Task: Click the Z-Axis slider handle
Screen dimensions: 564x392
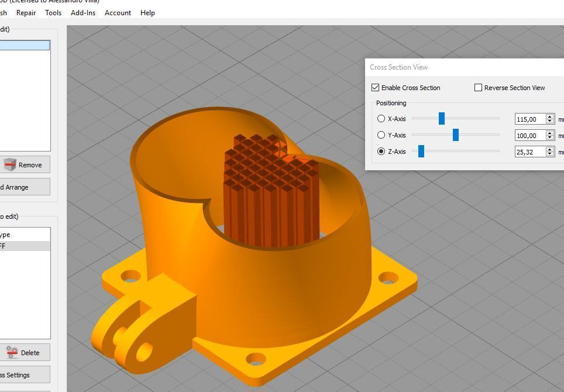Action: coord(421,152)
